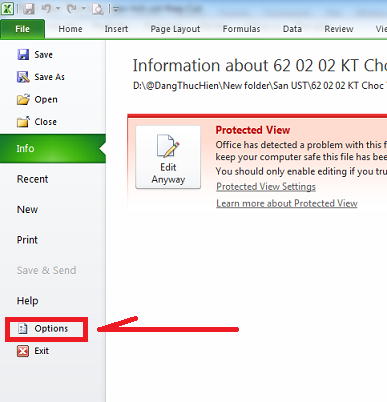The height and width of the screenshot is (402, 387).
Task: Click the You should only enable editing text
Action: pyautogui.click(x=301, y=171)
